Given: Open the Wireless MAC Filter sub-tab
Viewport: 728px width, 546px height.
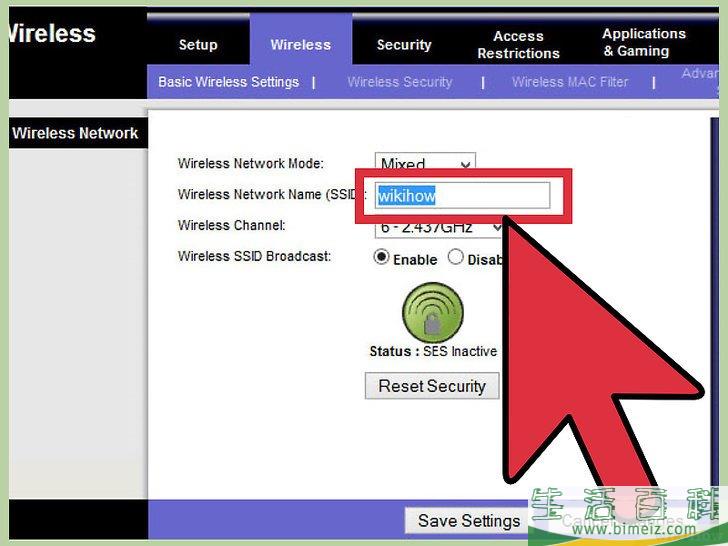Looking at the screenshot, I should (x=570, y=82).
